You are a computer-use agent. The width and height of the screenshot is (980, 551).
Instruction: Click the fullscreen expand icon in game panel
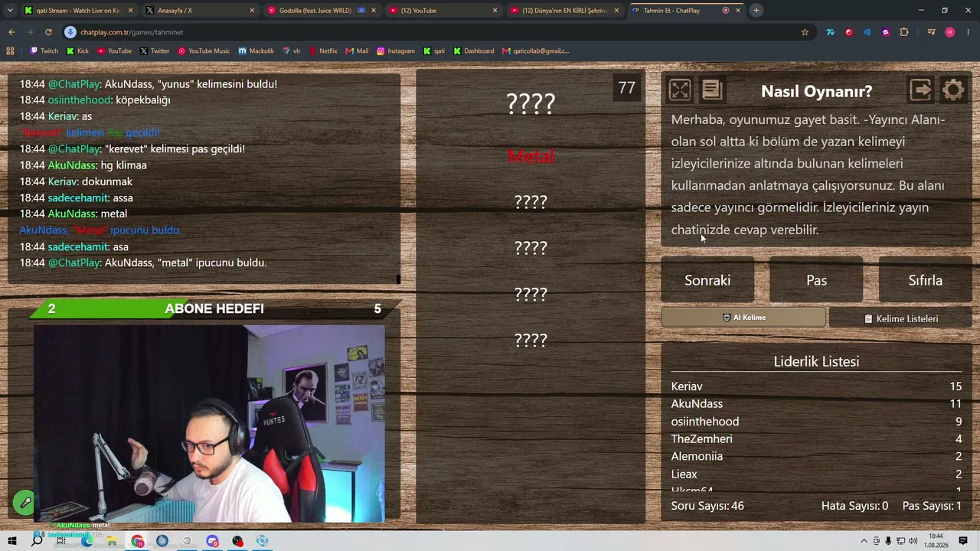(x=680, y=90)
